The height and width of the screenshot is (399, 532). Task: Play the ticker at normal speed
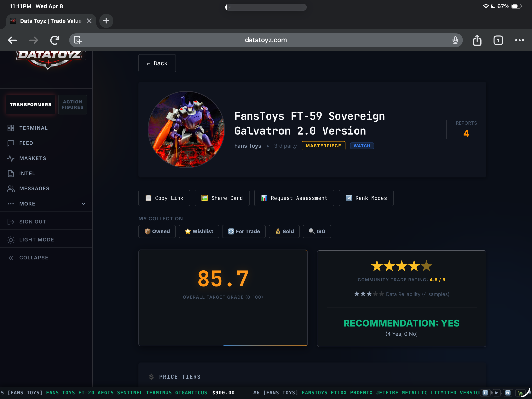(496, 393)
